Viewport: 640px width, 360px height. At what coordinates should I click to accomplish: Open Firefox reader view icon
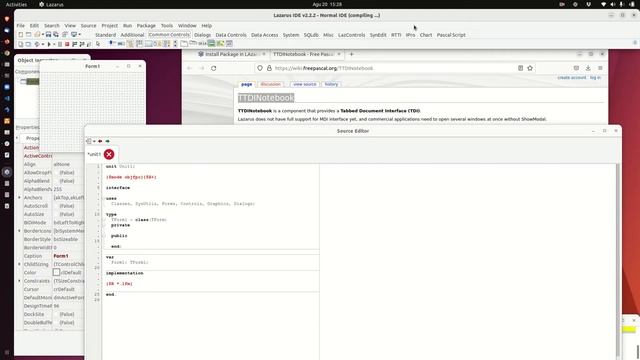520,68
